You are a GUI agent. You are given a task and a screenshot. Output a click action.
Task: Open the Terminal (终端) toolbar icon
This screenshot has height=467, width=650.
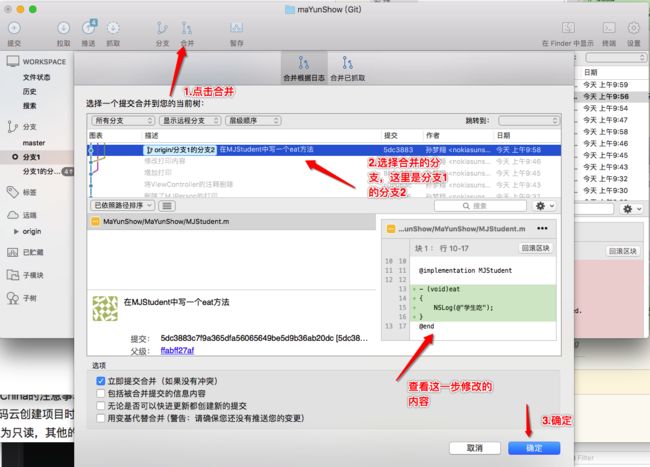(x=609, y=28)
